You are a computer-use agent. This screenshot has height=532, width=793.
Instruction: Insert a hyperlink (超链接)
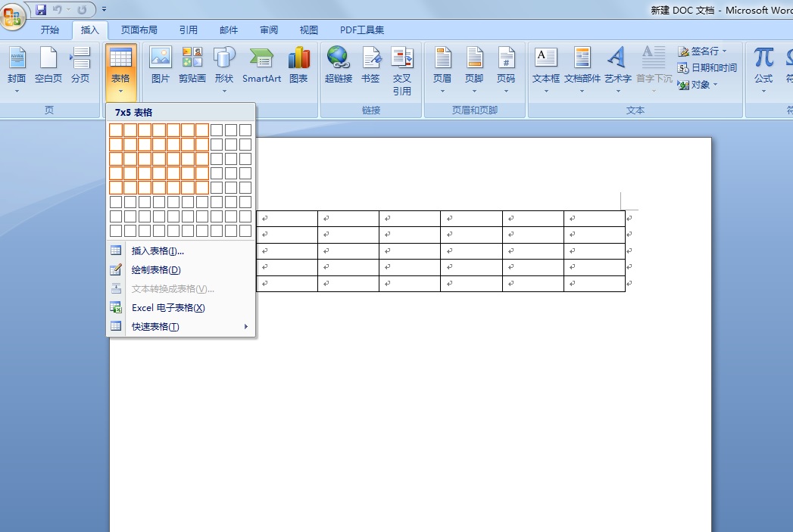pos(339,65)
